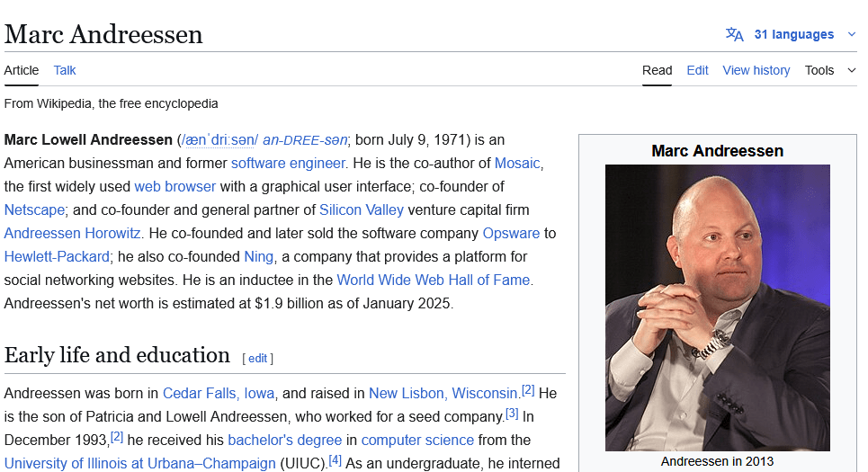Open the bachelor's degree link

[x=284, y=440]
